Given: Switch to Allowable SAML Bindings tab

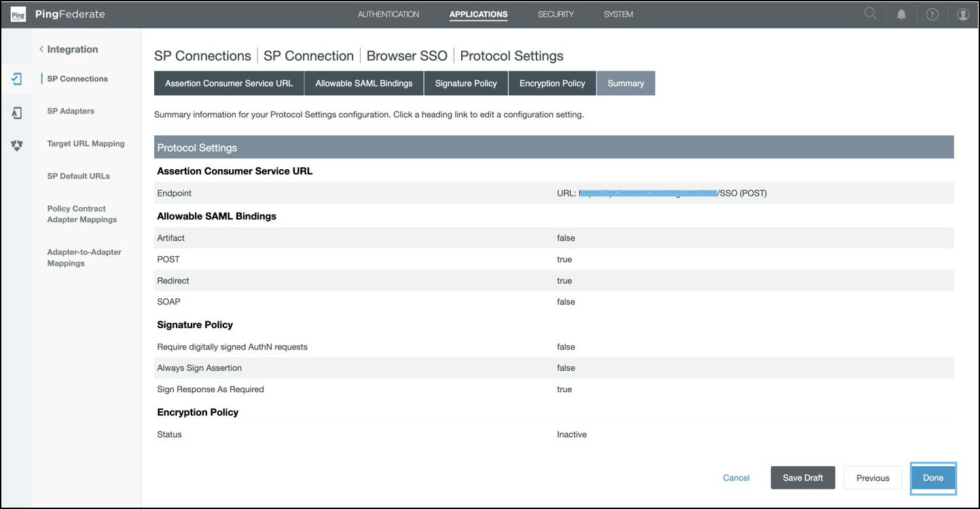Looking at the screenshot, I should click(364, 84).
